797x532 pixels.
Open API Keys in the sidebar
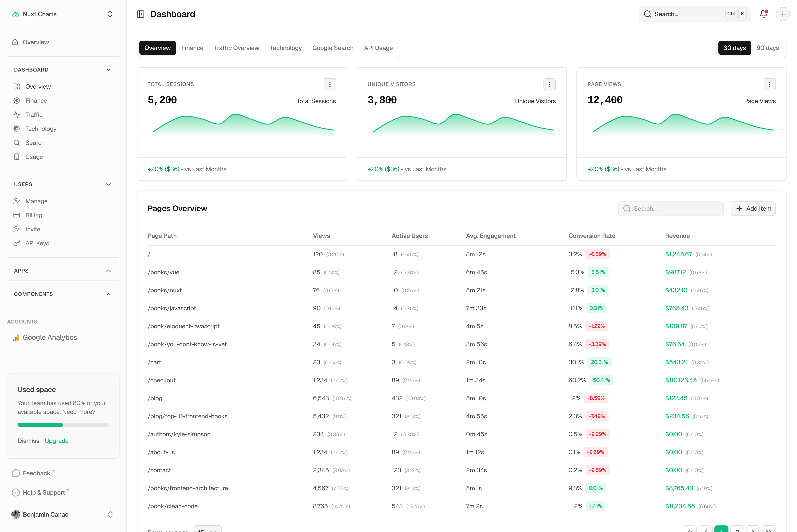coord(37,243)
